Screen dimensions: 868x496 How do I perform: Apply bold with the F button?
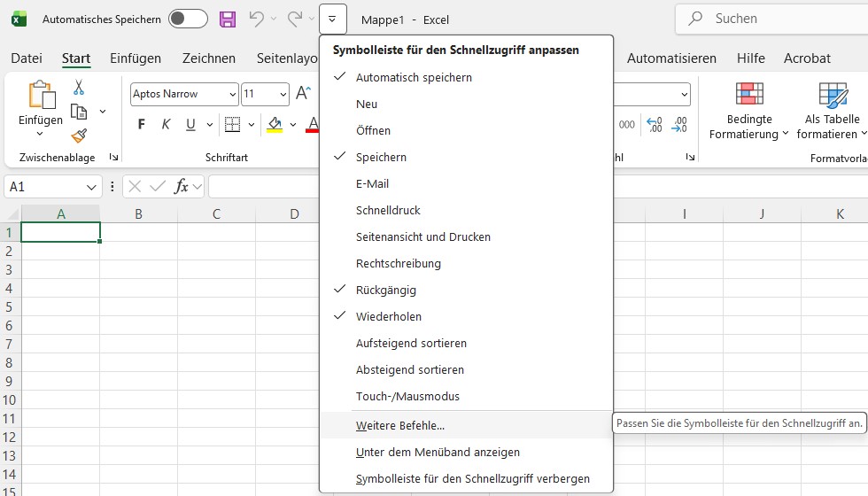click(x=141, y=125)
